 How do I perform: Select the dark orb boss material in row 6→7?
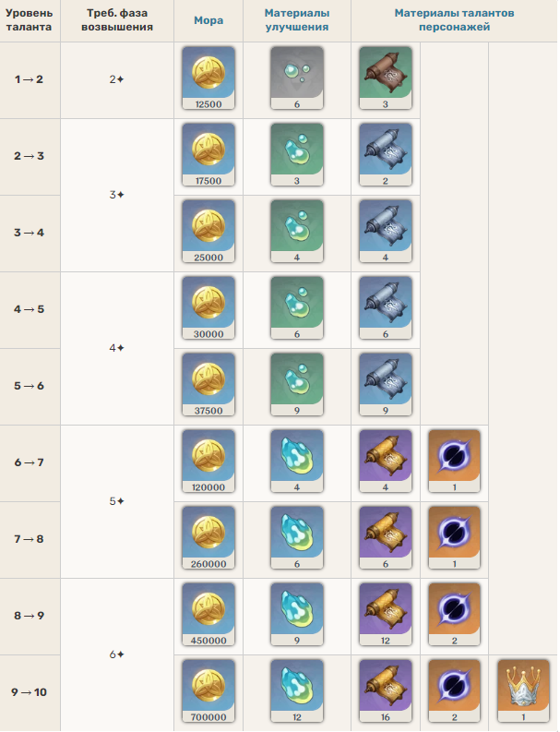454,462
